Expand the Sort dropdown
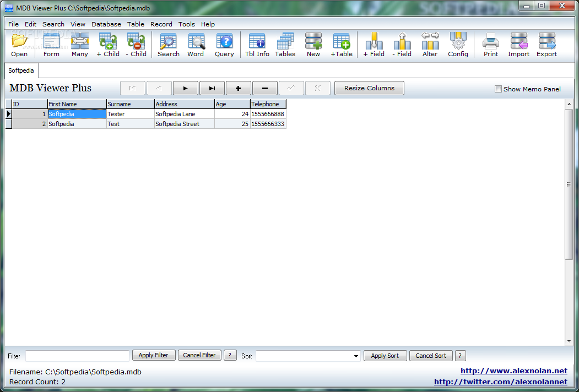579x392 pixels. point(355,356)
